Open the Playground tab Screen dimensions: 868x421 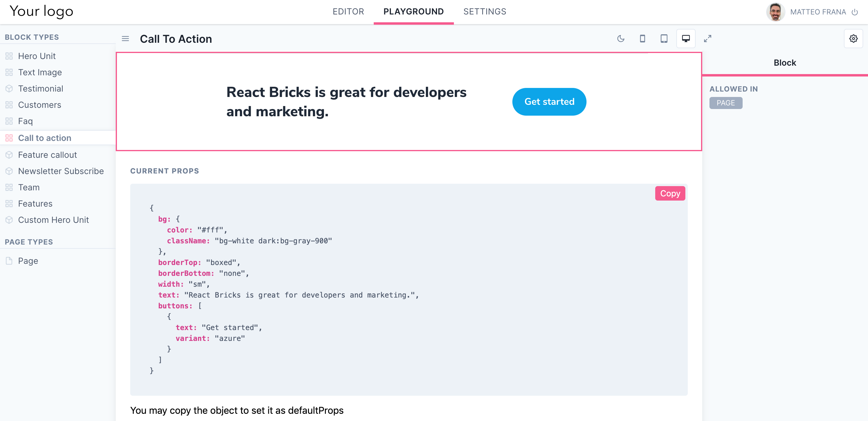(x=414, y=12)
